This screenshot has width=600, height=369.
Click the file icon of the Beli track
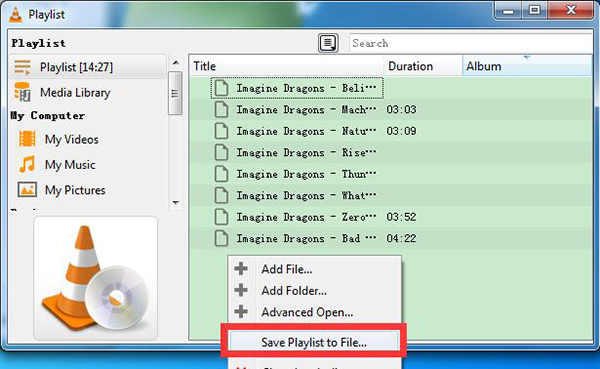click(x=221, y=88)
